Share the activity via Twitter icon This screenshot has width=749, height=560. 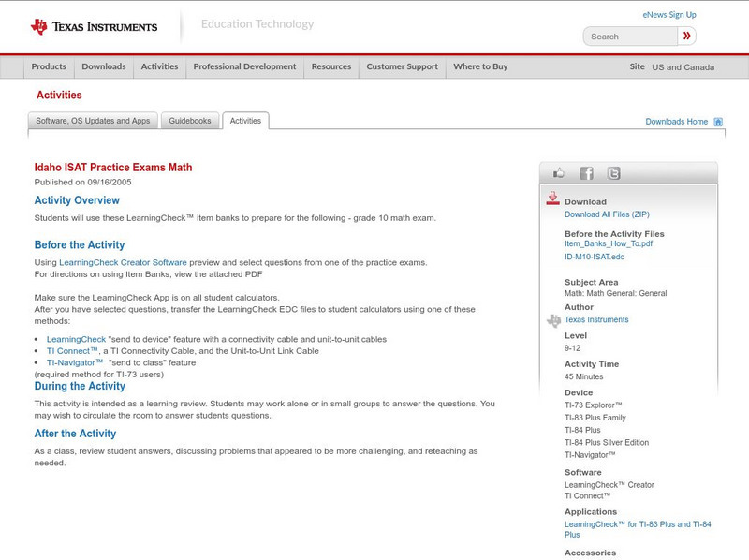613,173
